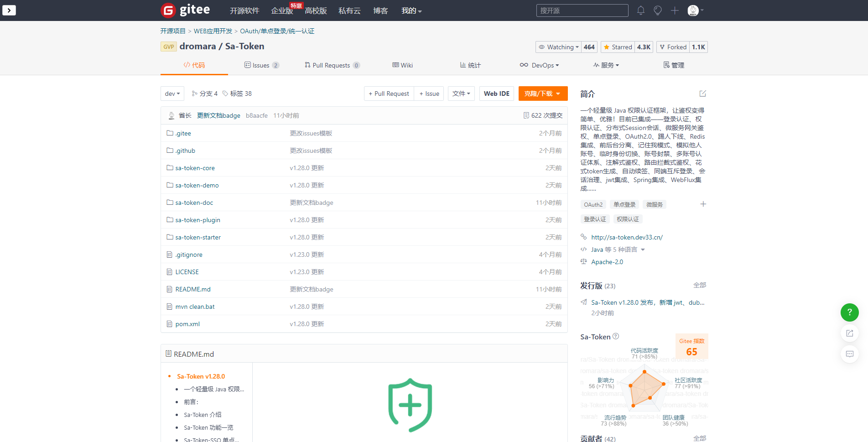Click the floating share icon button
The image size is (868, 442).
(849, 333)
